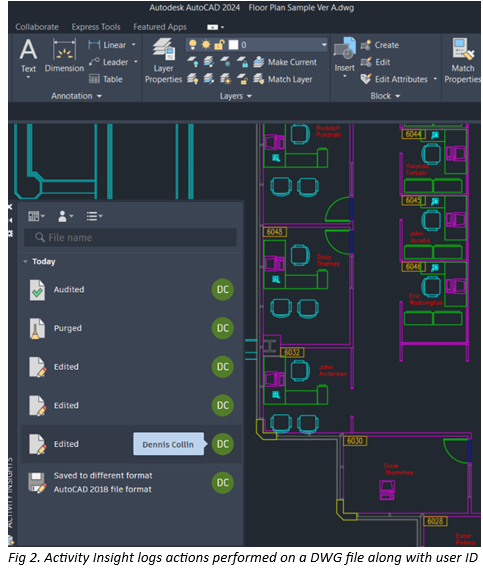Click the DC avatar beside Audited
This screenshot has height=570, width=483.
pos(222,290)
